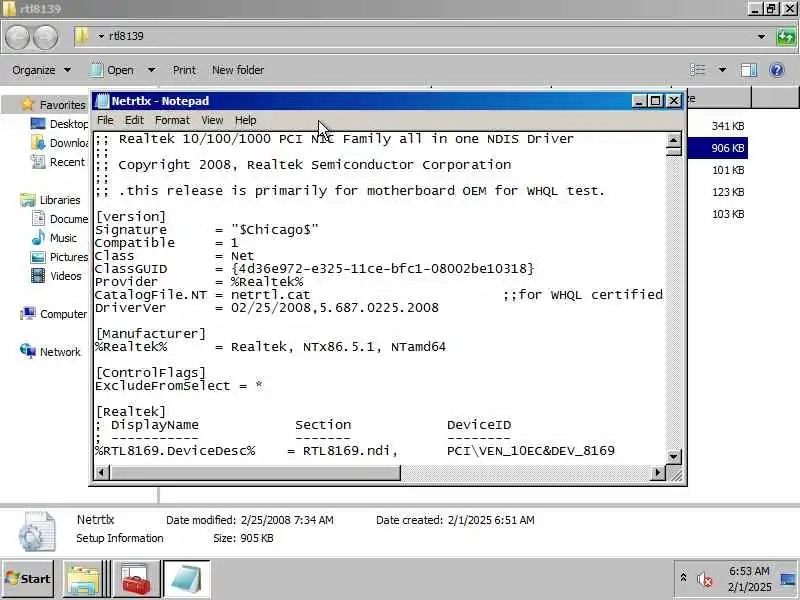Select Computer in navigation pane
The image size is (800, 600).
63,314
